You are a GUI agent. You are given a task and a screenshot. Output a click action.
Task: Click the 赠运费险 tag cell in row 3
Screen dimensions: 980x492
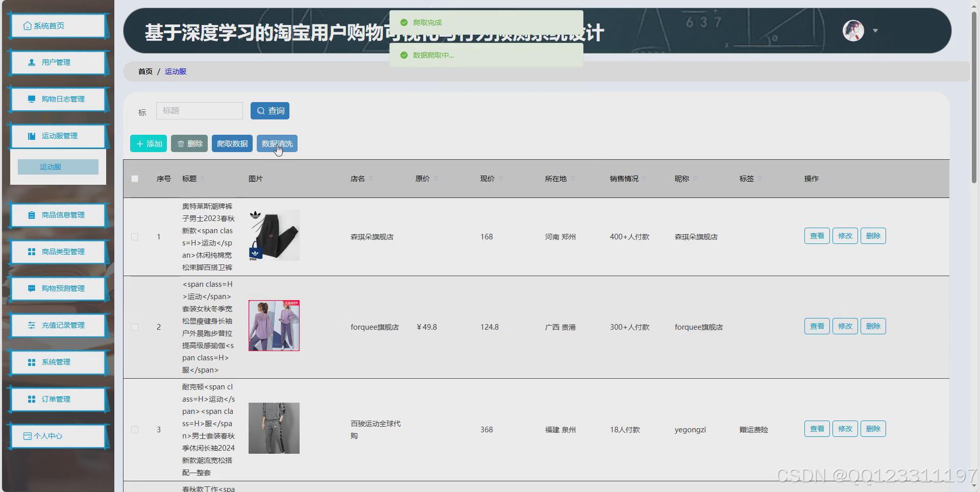[754, 430]
